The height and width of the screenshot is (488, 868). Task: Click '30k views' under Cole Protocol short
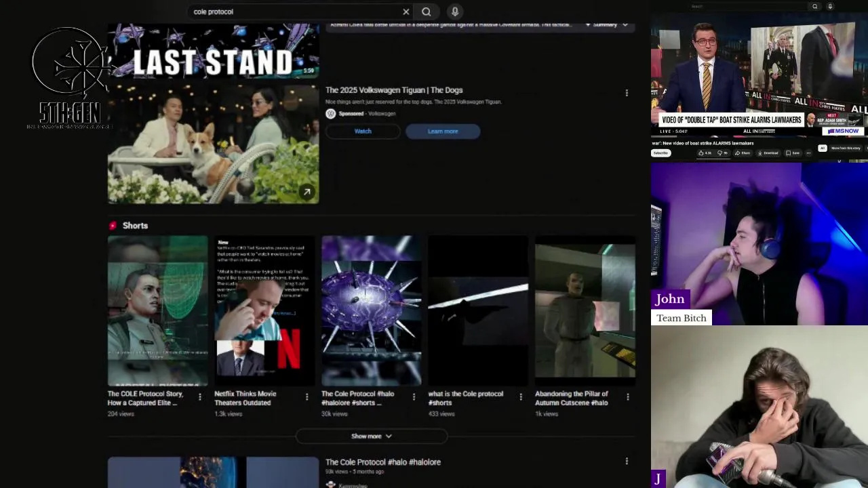[334, 414]
